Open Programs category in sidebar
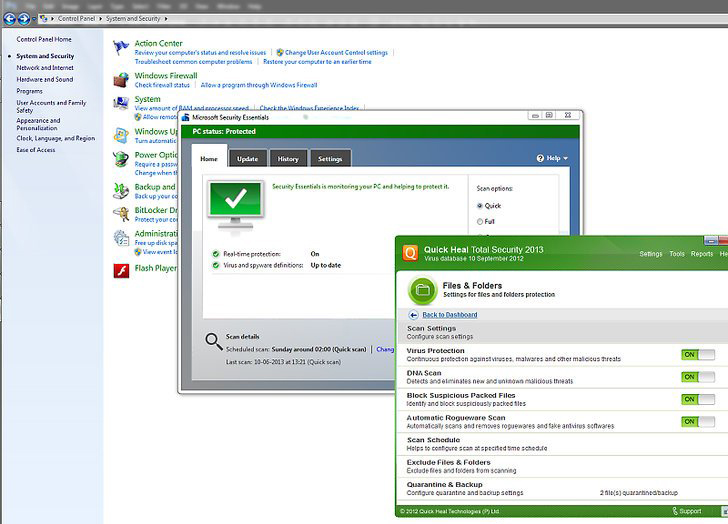 click(29, 91)
